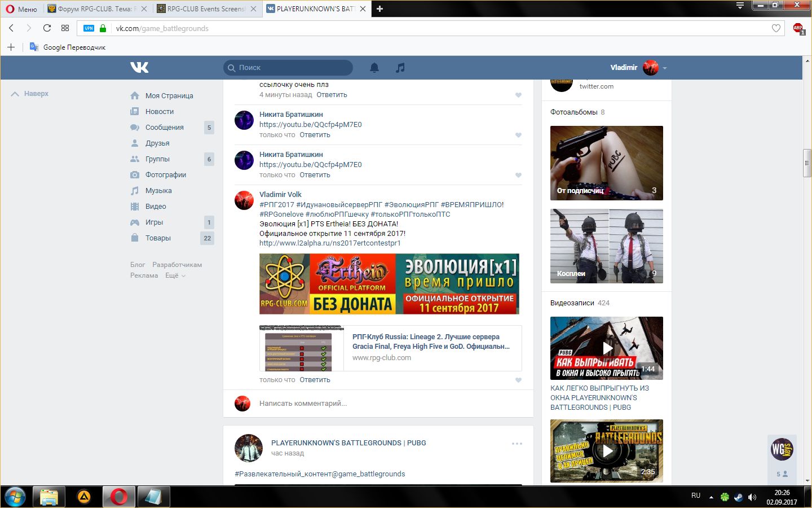Play the 2:35 Battlegrounds video thumbnail
This screenshot has width=812, height=508.
pyautogui.click(x=607, y=451)
